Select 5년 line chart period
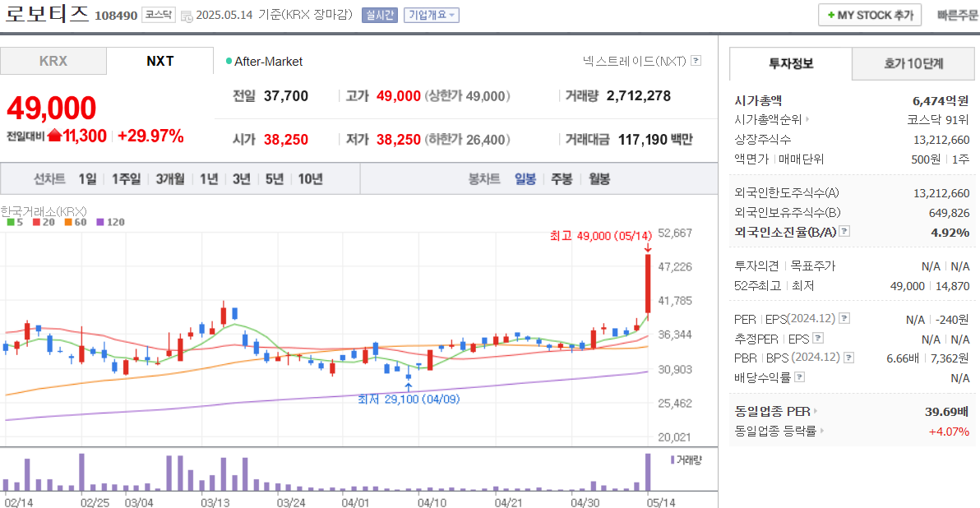The height and width of the screenshot is (508, 980). (274, 179)
